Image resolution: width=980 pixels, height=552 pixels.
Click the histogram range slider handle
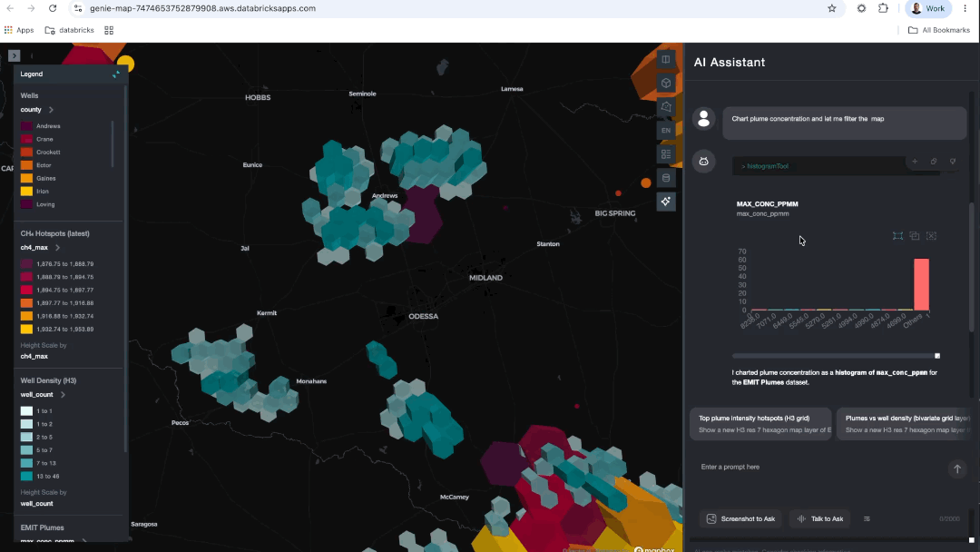[x=936, y=356]
